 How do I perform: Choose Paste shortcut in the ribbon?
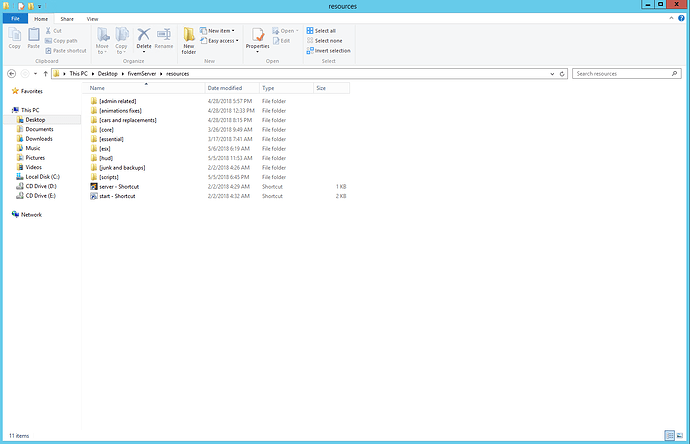(x=66, y=51)
